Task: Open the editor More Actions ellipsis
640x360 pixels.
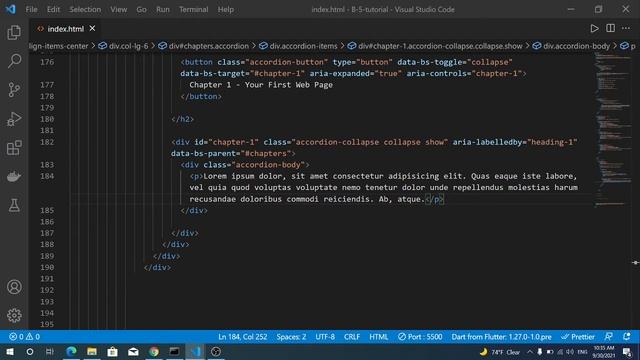Action: click(626, 28)
